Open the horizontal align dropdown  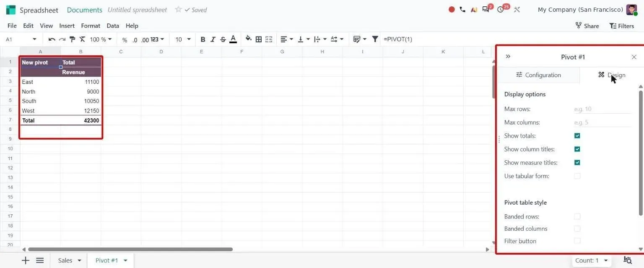click(x=287, y=39)
